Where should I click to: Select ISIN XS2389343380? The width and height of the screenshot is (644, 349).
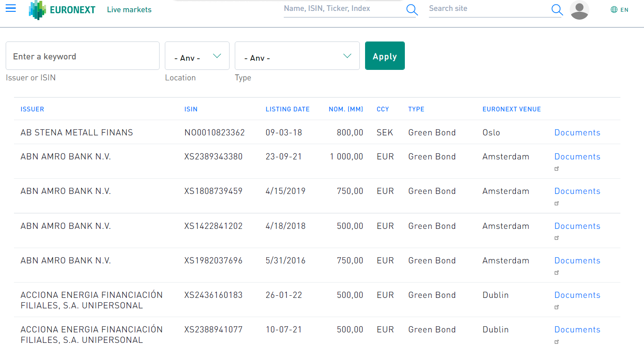(213, 156)
